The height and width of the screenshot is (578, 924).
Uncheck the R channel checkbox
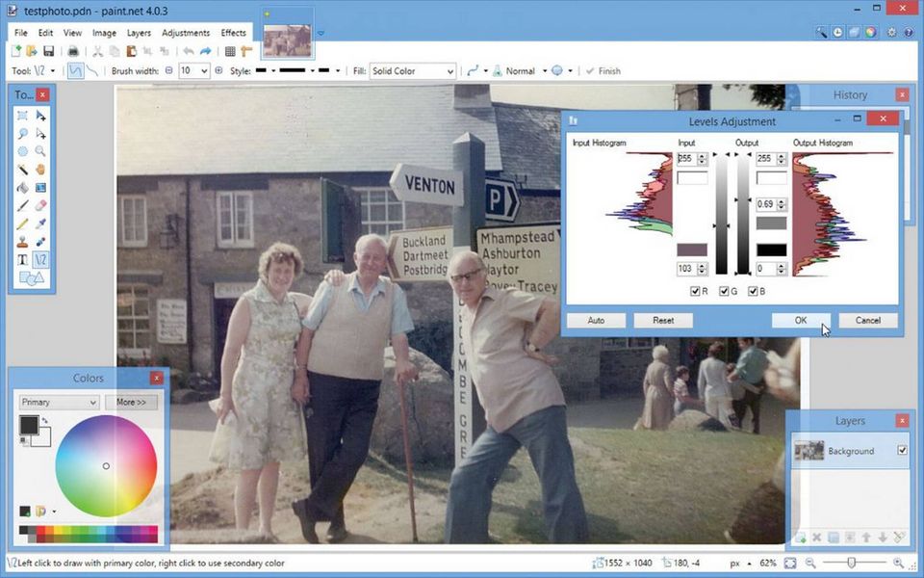[x=696, y=292]
